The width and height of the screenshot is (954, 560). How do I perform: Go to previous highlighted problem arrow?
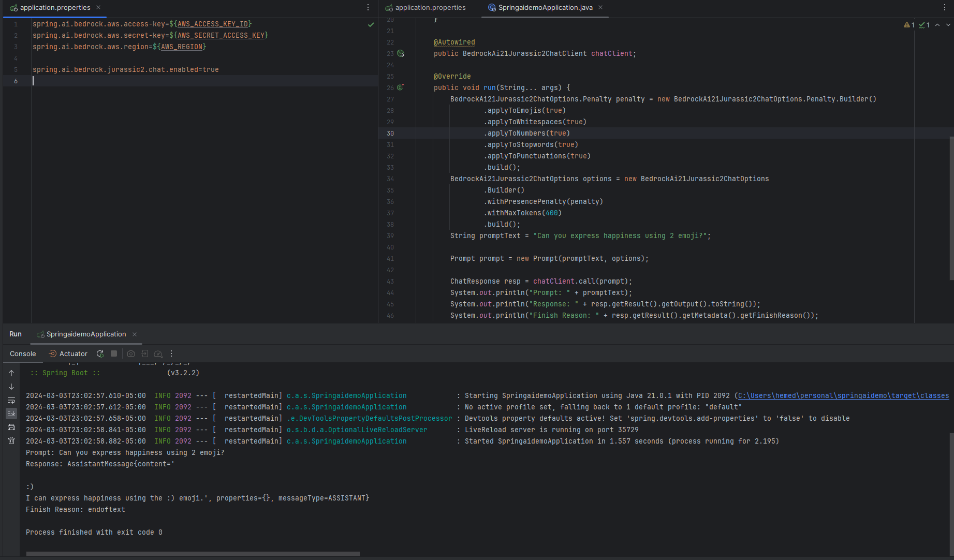point(937,25)
